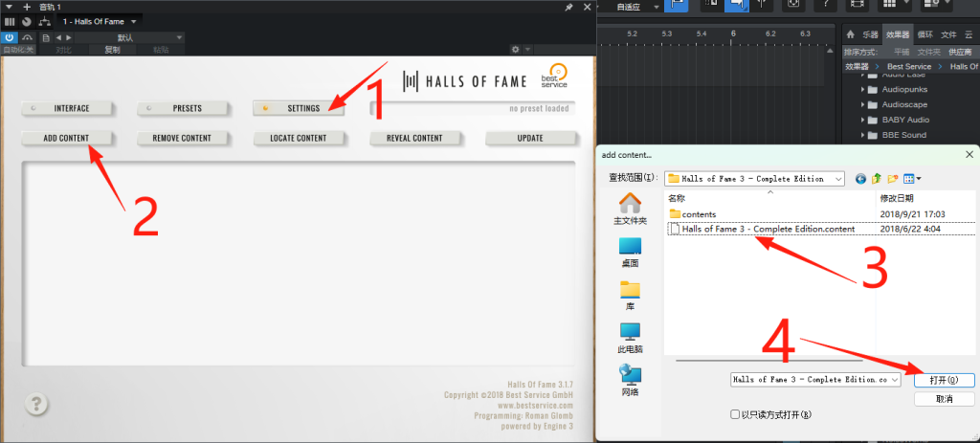This screenshot has width=980, height=443.
Task: Toggle the sidechain arc icon
Action: 28,37
